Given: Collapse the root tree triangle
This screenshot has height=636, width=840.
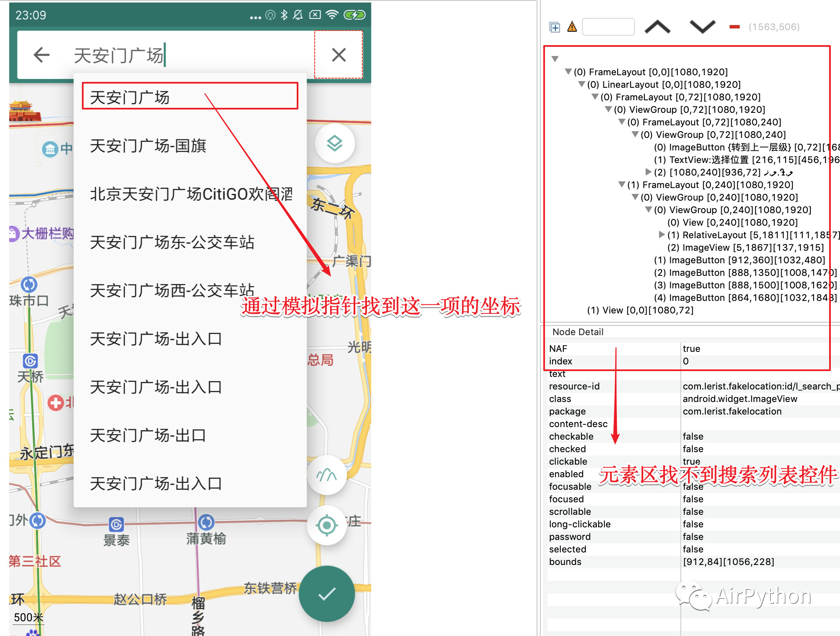Looking at the screenshot, I should pos(555,59).
